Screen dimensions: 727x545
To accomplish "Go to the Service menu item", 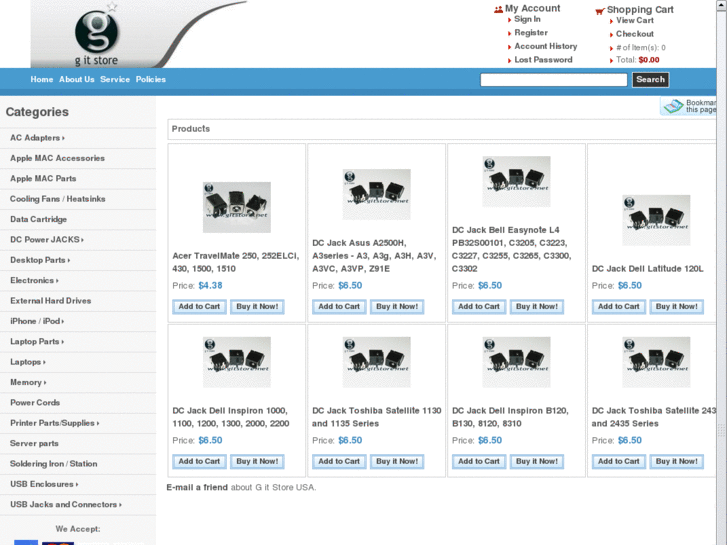I will [x=115, y=79].
